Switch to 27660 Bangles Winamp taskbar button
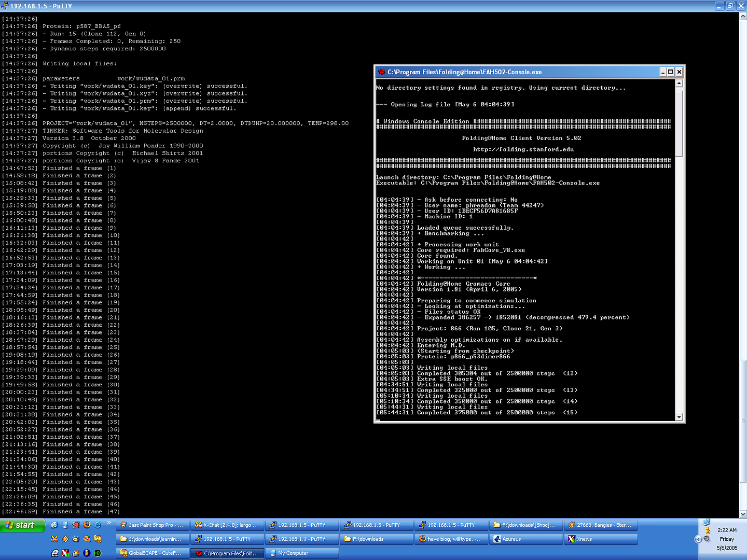 (601, 525)
